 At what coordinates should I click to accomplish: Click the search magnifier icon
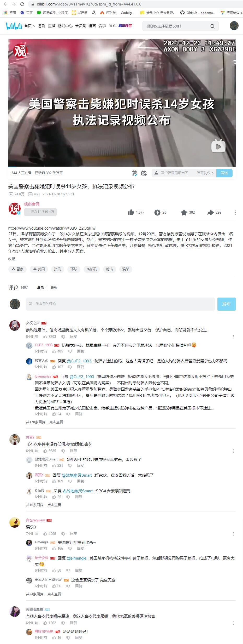pyautogui.click(x=212, y=26)
